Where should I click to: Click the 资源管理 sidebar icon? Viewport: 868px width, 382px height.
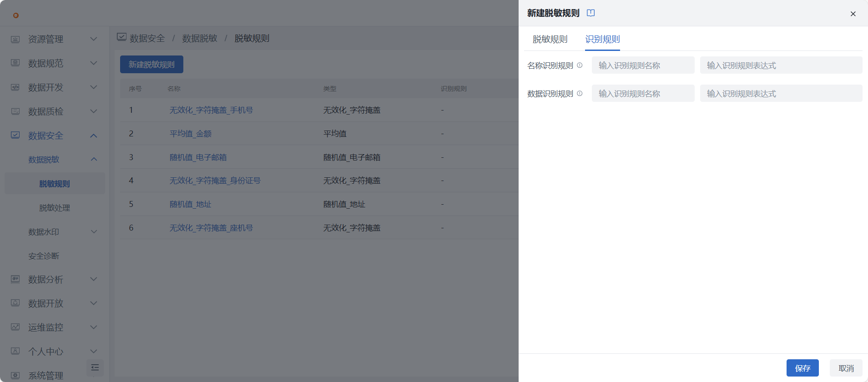coord(15,39)
